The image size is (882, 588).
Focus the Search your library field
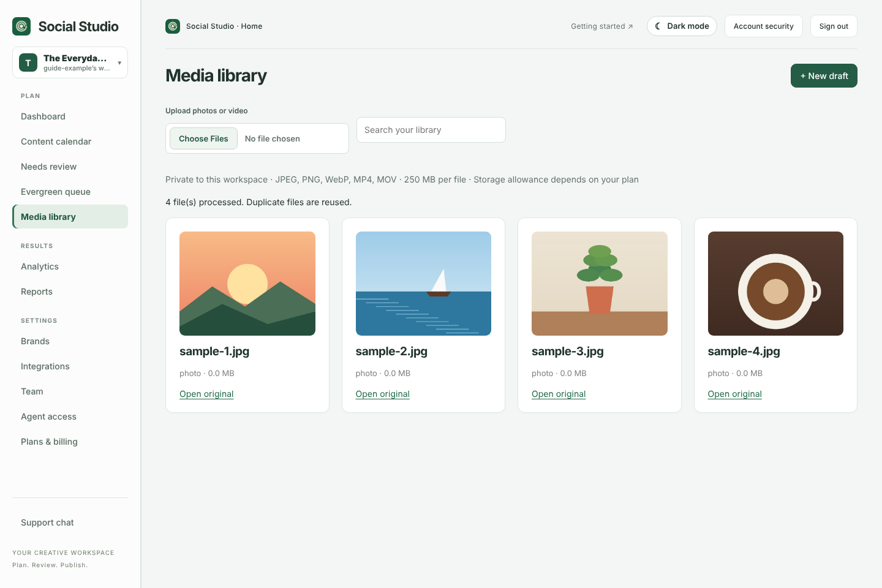pos(431,130)
